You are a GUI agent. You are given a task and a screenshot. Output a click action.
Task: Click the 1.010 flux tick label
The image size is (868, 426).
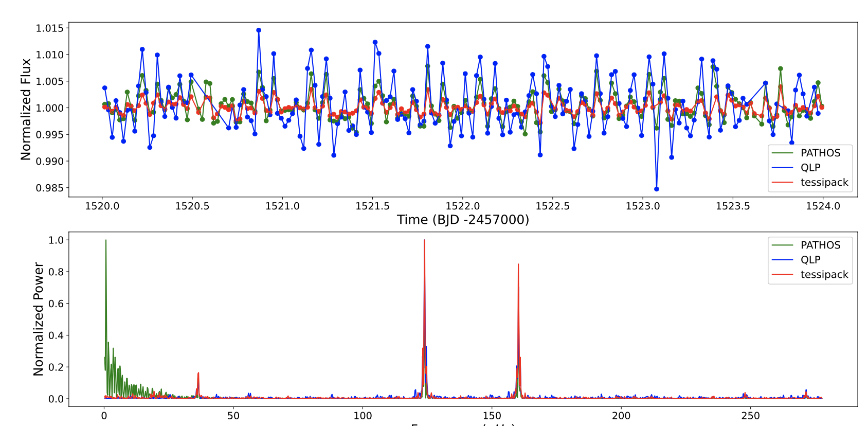[50, 55]
